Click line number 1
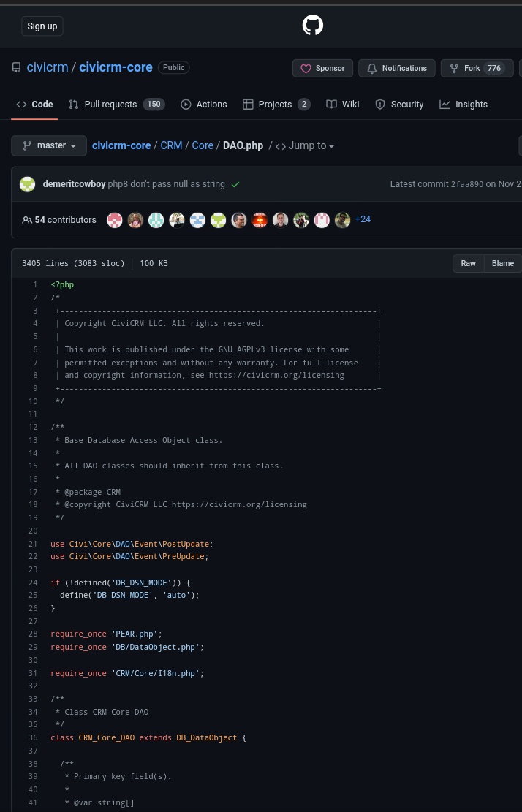 coord(35,285)
